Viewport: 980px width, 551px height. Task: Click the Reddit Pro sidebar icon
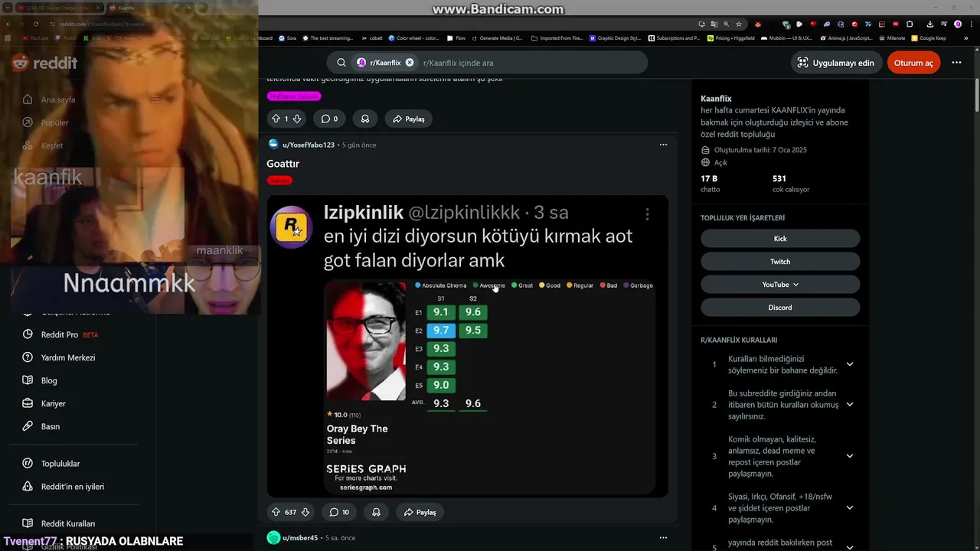pyautogui.click(x=28, y=334)
